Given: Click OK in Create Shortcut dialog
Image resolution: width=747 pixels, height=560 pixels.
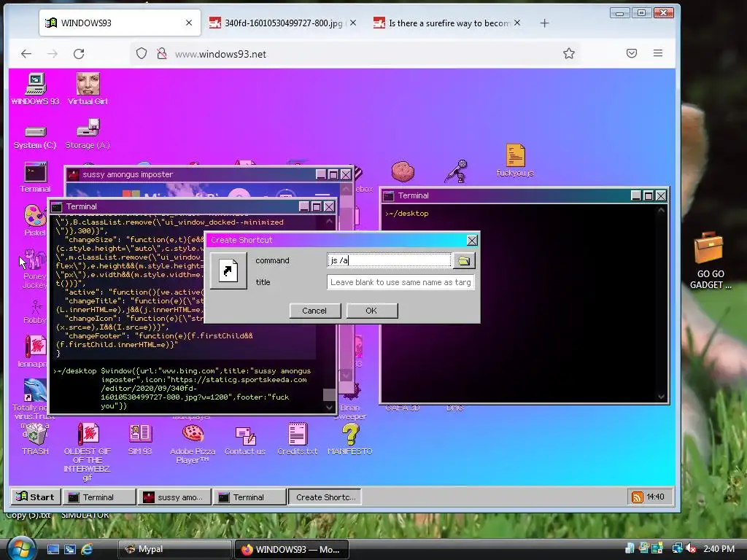Looking at the screenshot, I should [371, 311].
